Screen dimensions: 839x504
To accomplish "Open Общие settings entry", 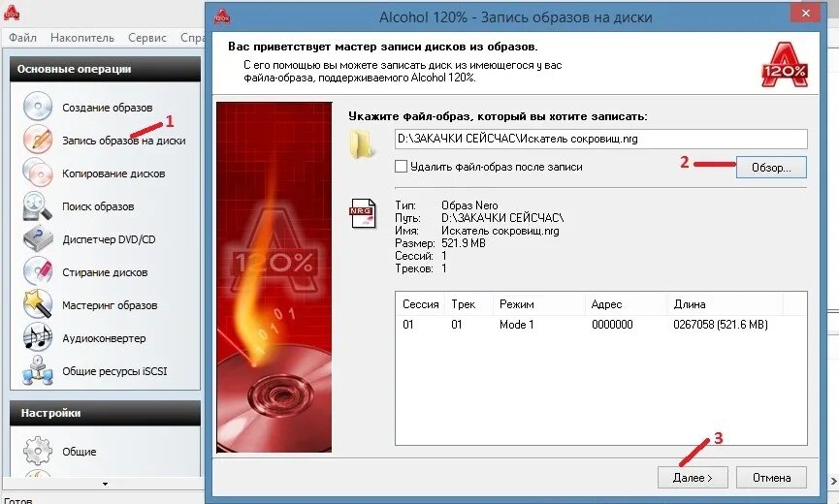I will pos(80,452).
